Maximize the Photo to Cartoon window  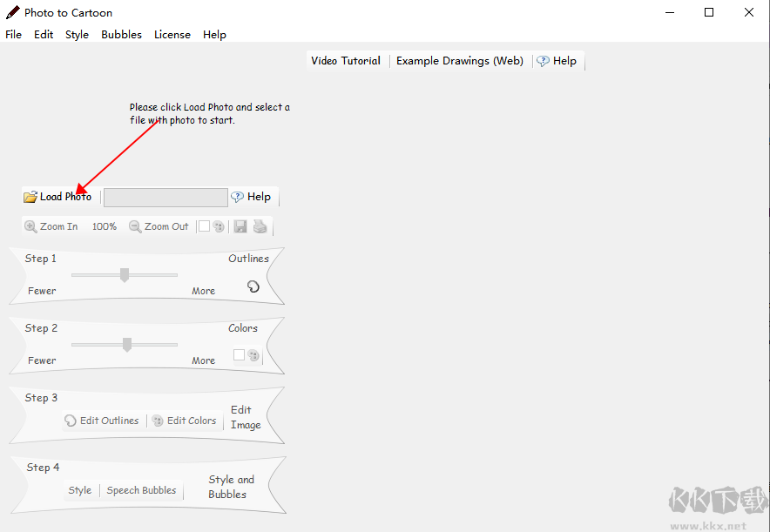709,12
